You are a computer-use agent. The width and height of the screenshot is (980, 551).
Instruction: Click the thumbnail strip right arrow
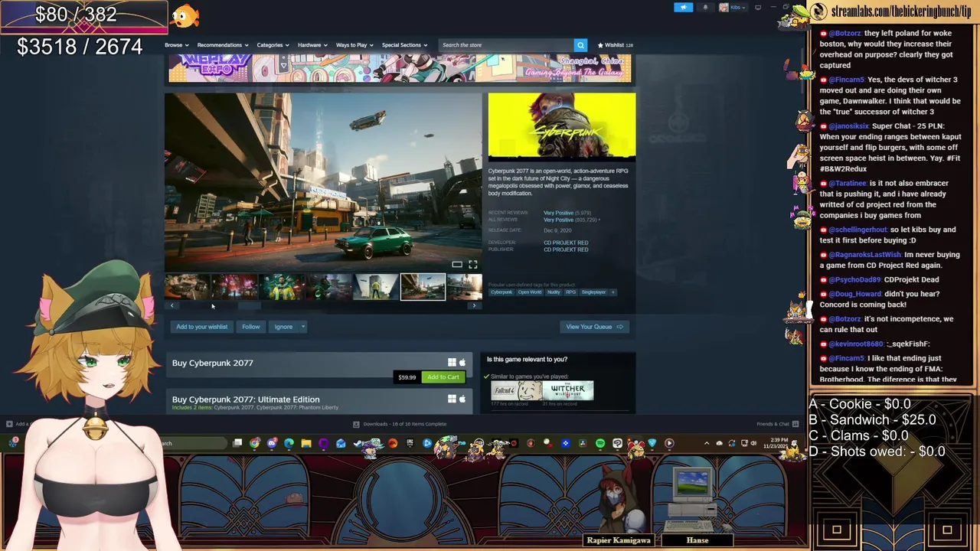[x=474, y=305]
